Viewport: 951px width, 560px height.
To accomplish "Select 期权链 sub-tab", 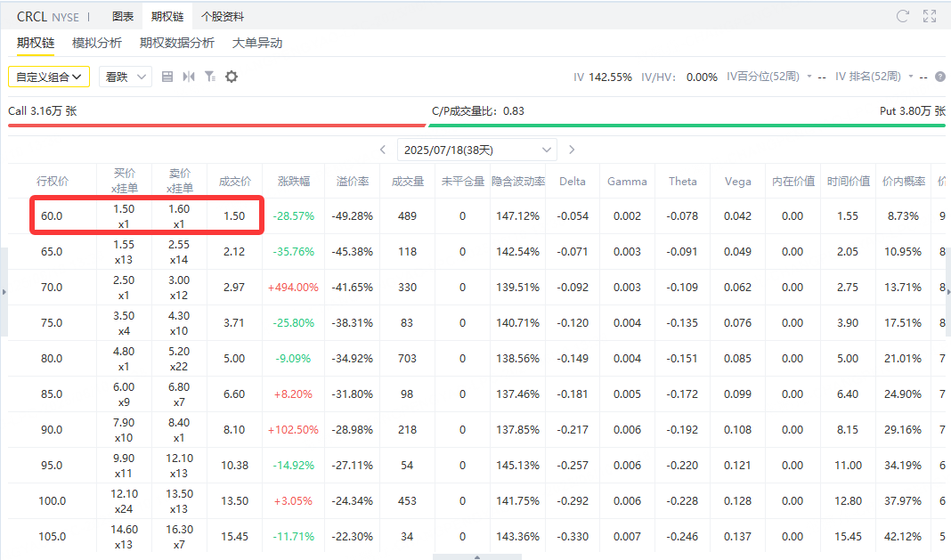I will tap(36, 43).
